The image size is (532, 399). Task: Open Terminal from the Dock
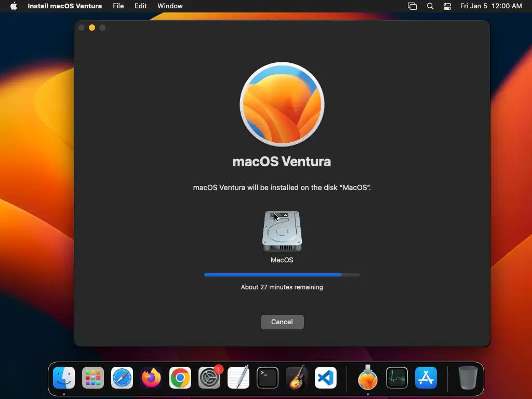point(268,377)
